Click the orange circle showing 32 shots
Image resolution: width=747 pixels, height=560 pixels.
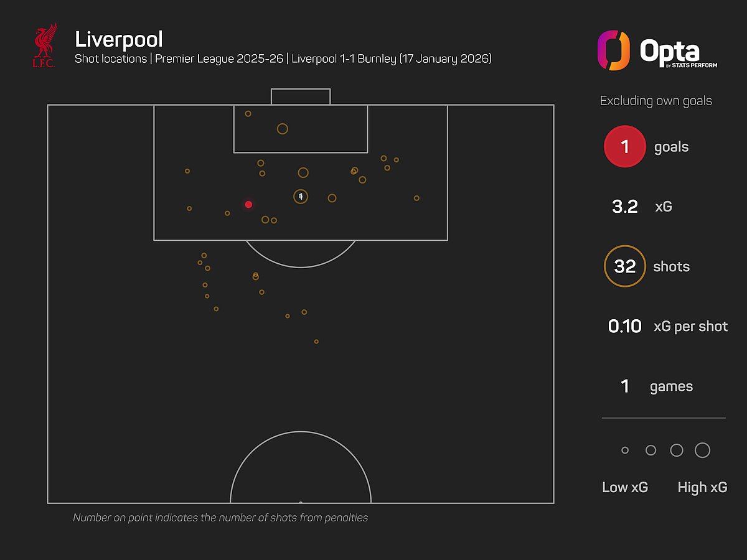[x=624, y=266]
